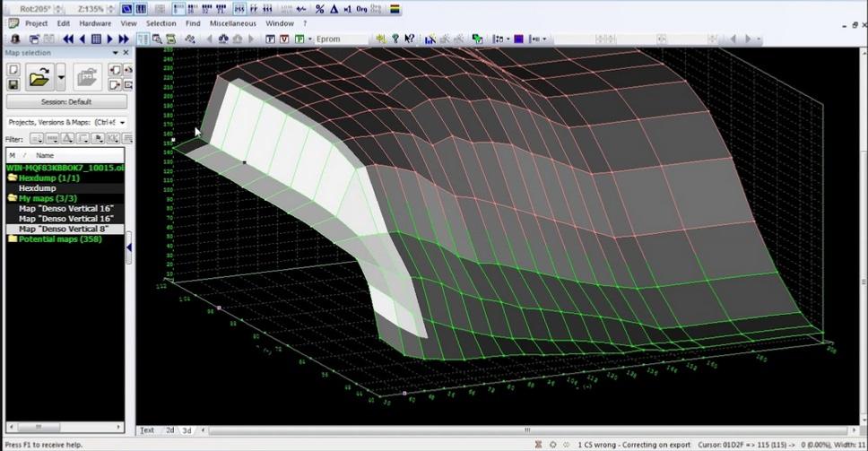Click the rainbow color scheme icon
The image size is (868, 451).
click(395, 9)
